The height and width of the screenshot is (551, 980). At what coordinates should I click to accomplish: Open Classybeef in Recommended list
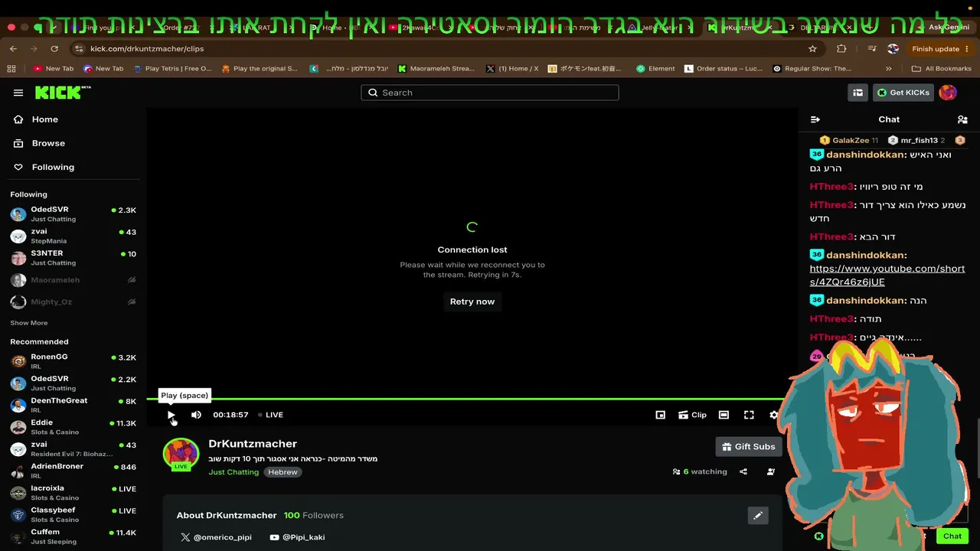click(x=73, y=514)
